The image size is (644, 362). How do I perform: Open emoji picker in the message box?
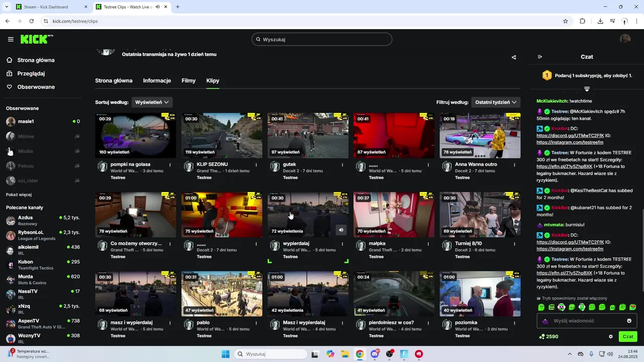click(x=629, y=321)
